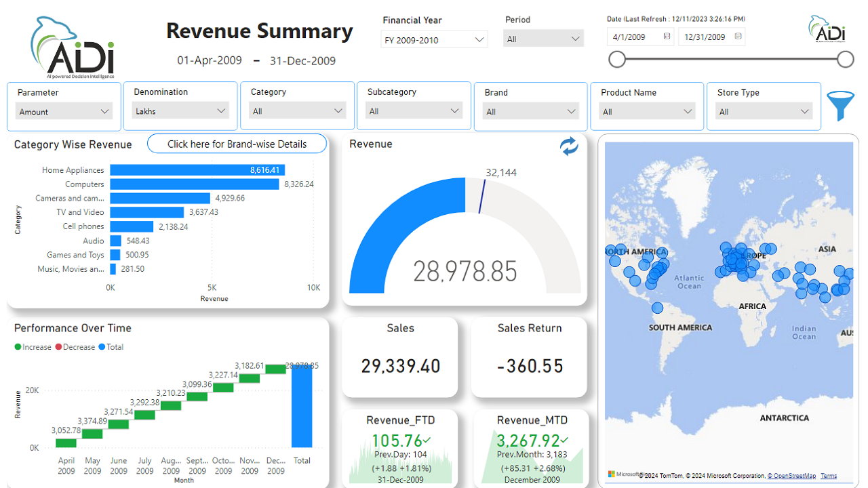This screenshot has width=868, height=488.
Task: Click the Terms link on map
Action: coord(829,476)
